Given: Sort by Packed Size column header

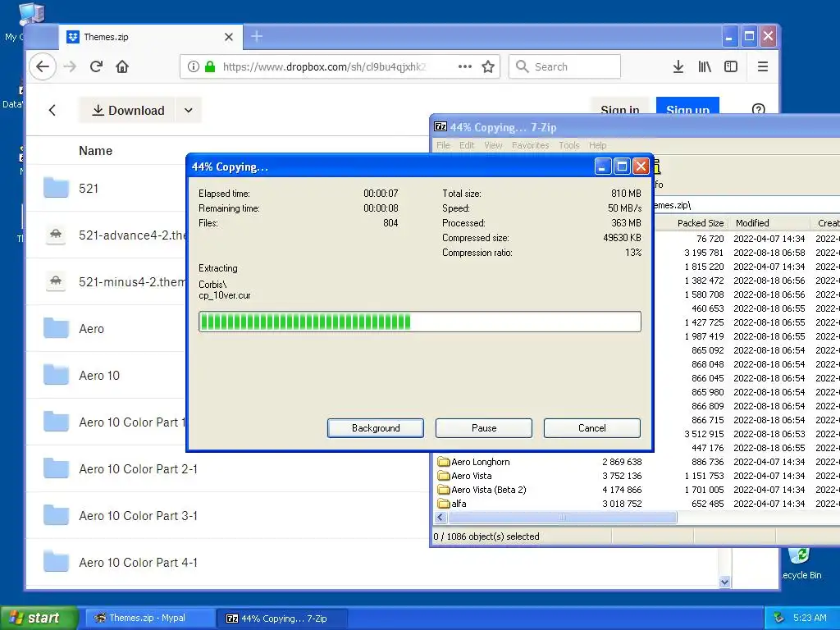Looking at the screenshot, I should point(700,223).
